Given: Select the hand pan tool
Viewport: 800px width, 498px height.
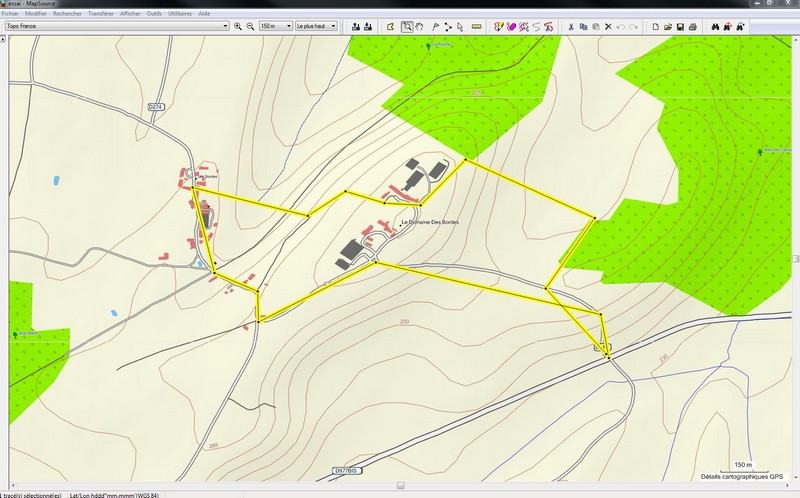Looking at the screenshot, I should pyautogui.click(x=419, y=26).
